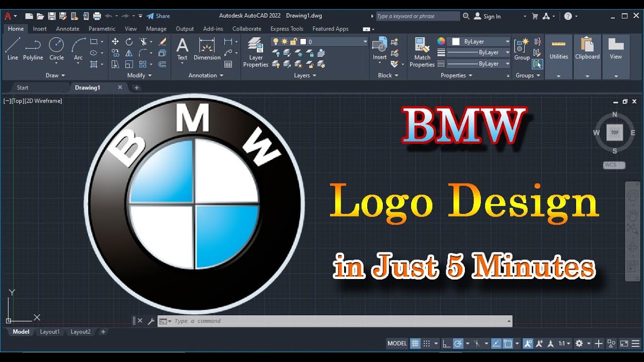Open the Annotate ribbon tab
Screen dimensions: 644x362
coord(67,29)
